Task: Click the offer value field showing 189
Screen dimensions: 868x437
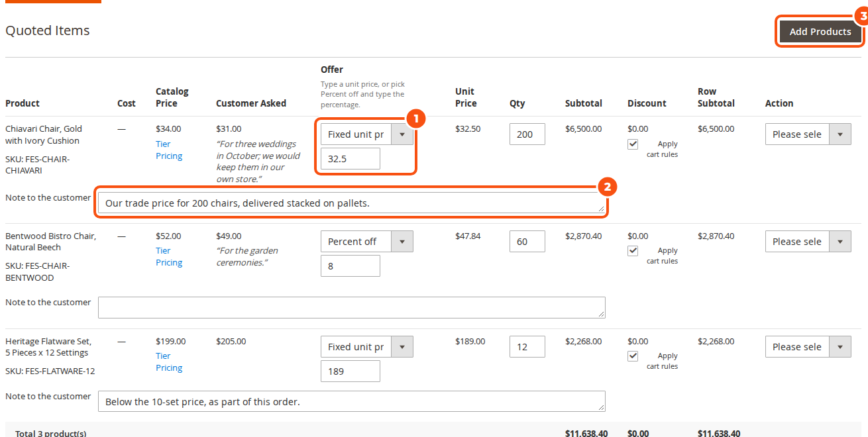Action: tap(351, 371)
